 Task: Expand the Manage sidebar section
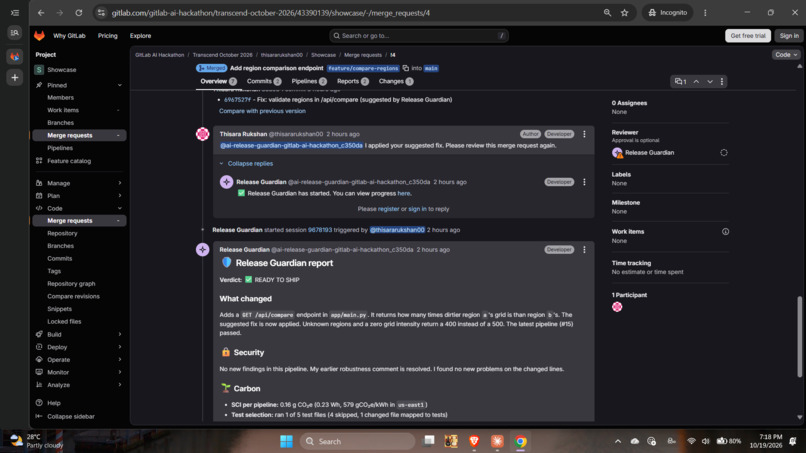point(120,183)
